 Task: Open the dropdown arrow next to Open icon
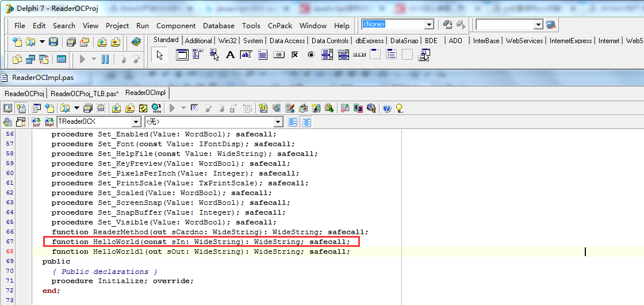click(43, 41)
